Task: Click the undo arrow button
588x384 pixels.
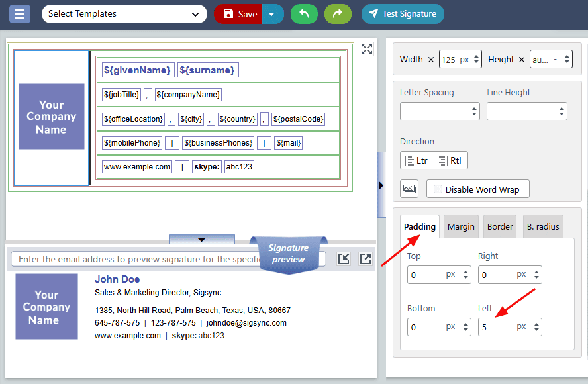Action: [x=304, y=14]
